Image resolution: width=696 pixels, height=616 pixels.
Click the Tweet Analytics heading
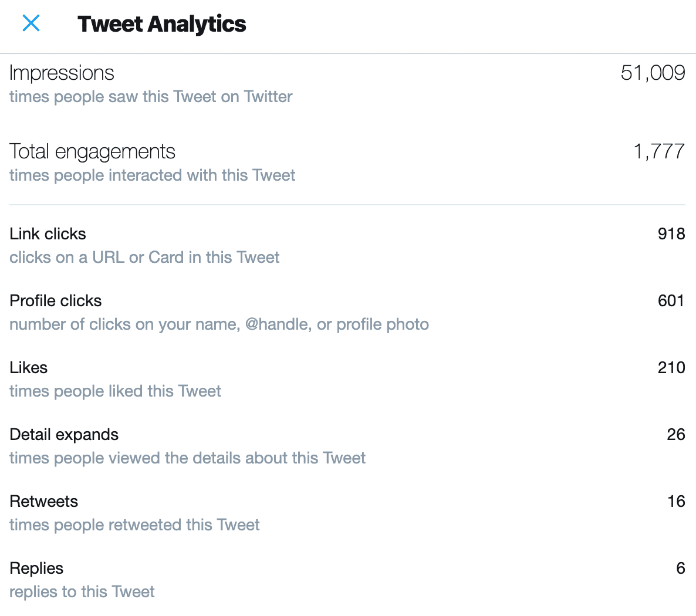(161, 24)
